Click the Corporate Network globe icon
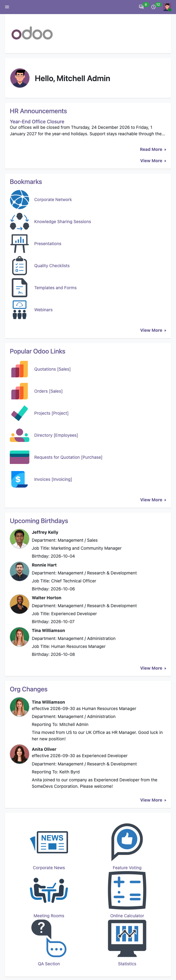This screenshot has width=176, height=980. click(19, 200)
